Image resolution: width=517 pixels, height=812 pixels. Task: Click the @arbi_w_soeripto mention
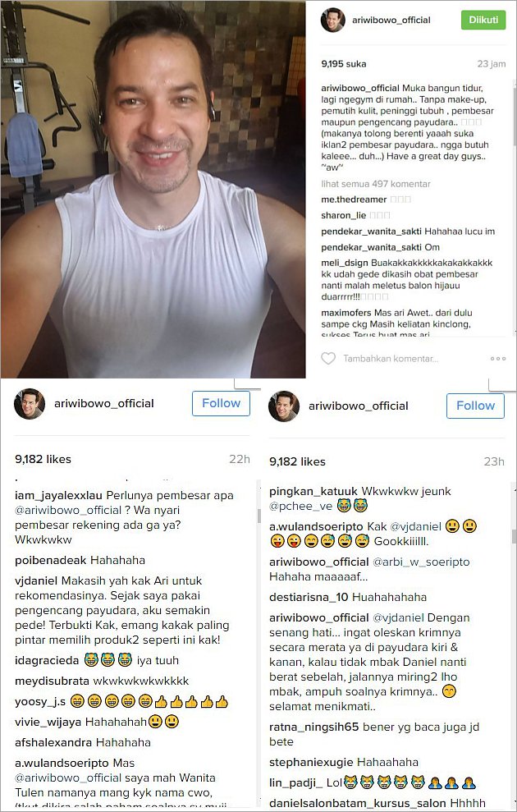[x=421, y=562]
